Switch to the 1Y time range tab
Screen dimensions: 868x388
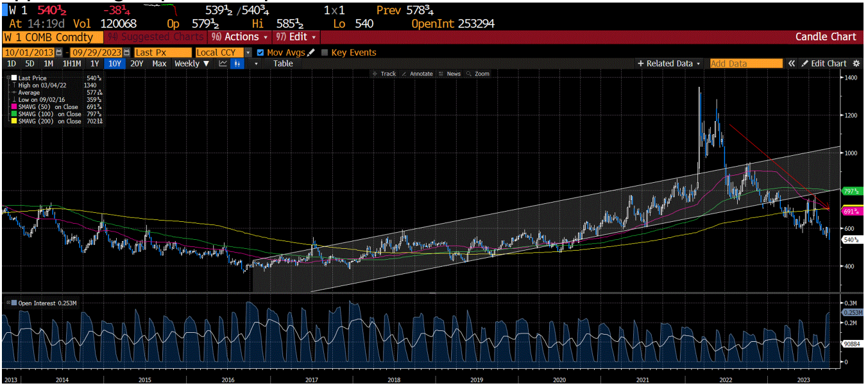[x=94, y=63]
